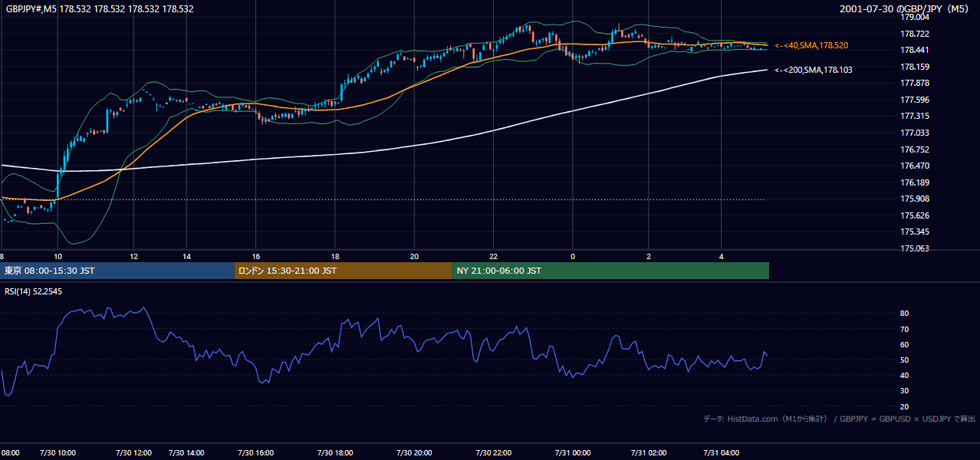Click the ロンドン 15:30-21:00 JST session bar

(x=343, y=271)
